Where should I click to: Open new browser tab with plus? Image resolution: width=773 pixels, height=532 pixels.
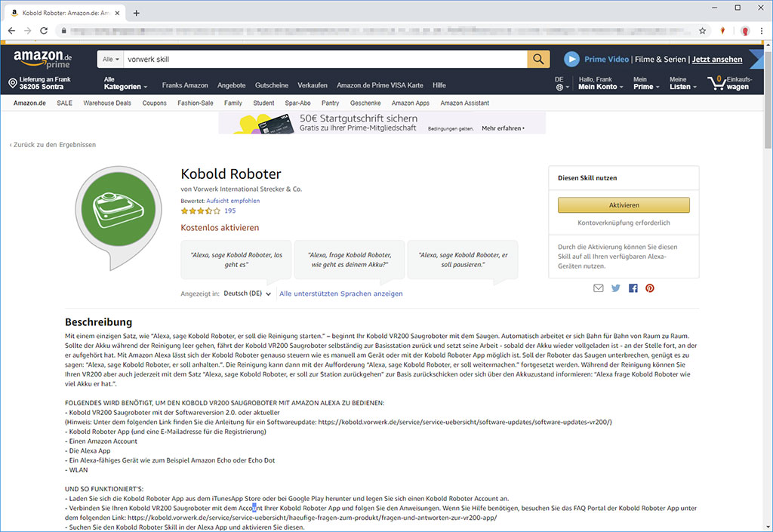tap(137, 14)
